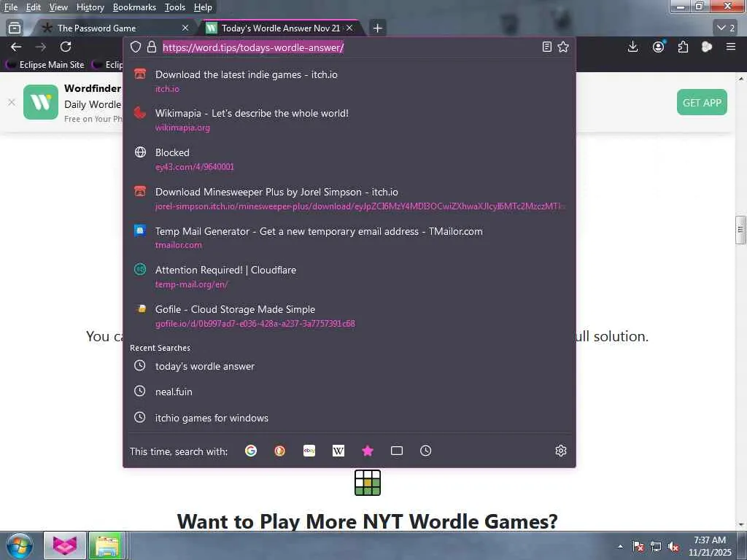The height and width of the screenshot is (560, 747).
Task: Choose Minesweeper Plus download suggestion
Action: click(349, 199)
